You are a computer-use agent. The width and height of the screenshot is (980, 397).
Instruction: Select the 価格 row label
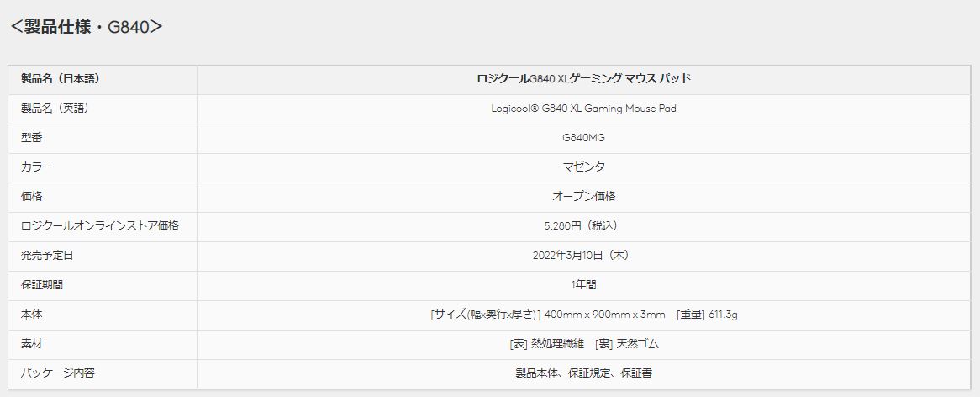point(31,196)
